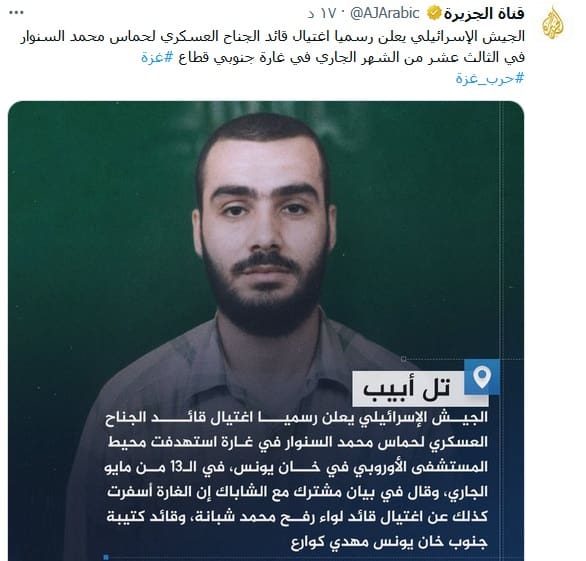Click the first line of the tweet text
The height and width of the screenshot is (561, 586).
(272, 37)
